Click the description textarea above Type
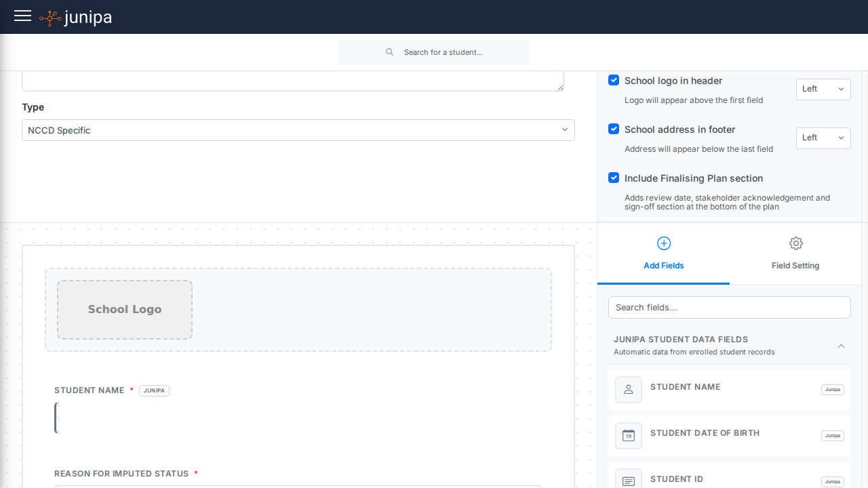 [293, 81]
